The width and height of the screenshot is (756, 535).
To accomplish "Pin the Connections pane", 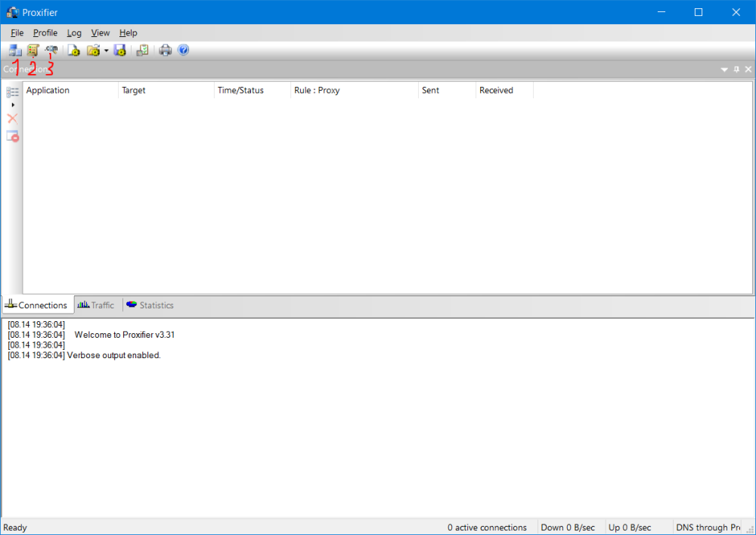I will (x=736, y=70).
